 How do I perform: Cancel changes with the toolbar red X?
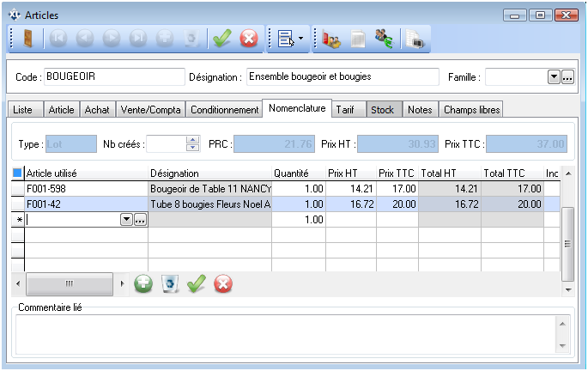[x=249, y=39]
